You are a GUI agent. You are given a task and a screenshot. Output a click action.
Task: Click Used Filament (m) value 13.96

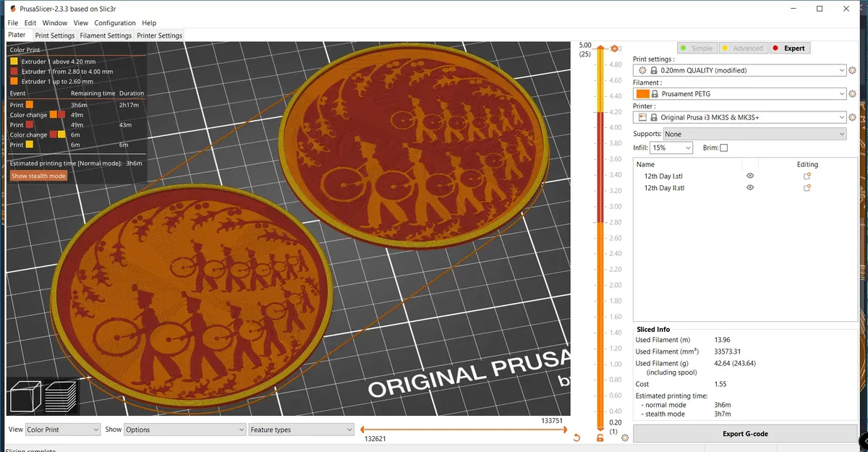723,340
